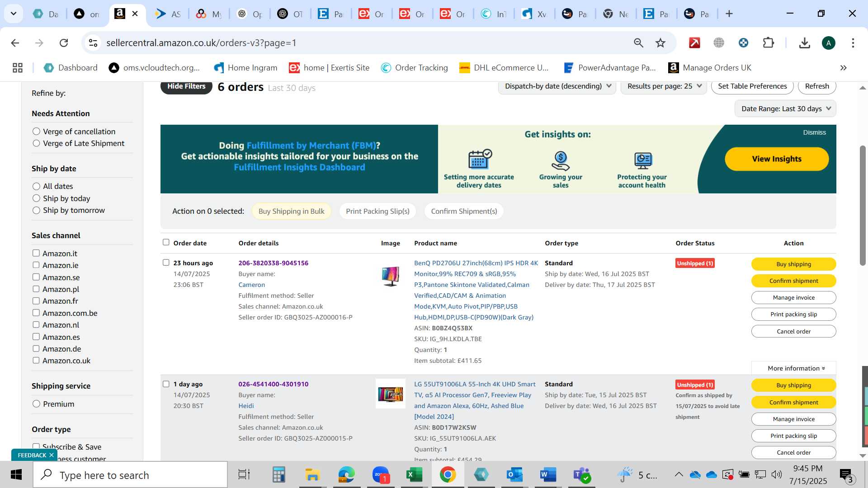
Task: Open a new browser tab
Action: 729,14
